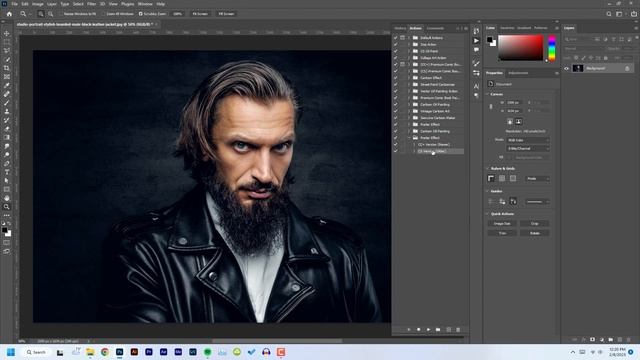The image size is (640, 360).
Task: Select the Hand tool
Action: pos(7,198)
